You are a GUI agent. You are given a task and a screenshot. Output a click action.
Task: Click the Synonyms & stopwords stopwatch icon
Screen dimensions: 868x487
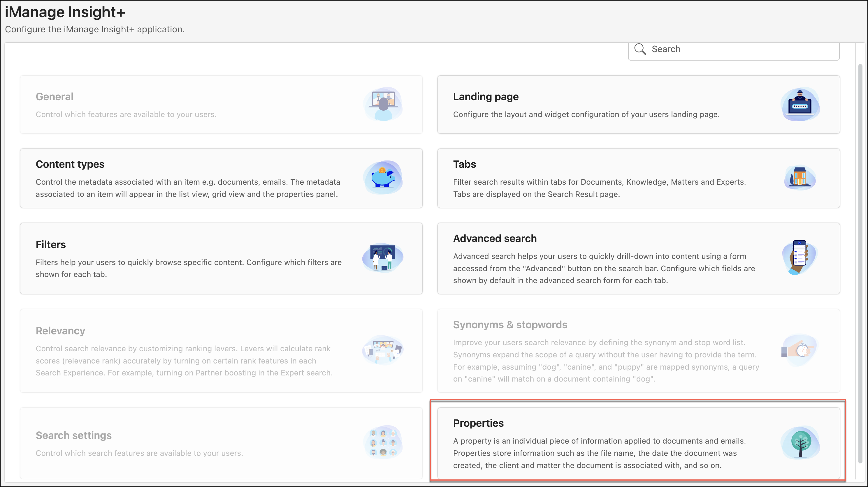pos(799,350)
